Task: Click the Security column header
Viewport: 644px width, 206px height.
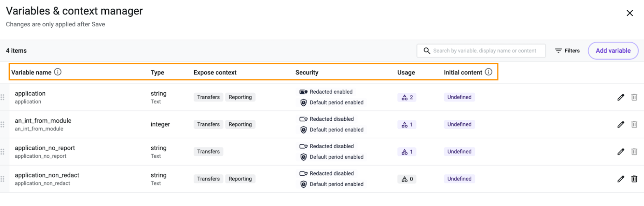Action: pos(307,72)
